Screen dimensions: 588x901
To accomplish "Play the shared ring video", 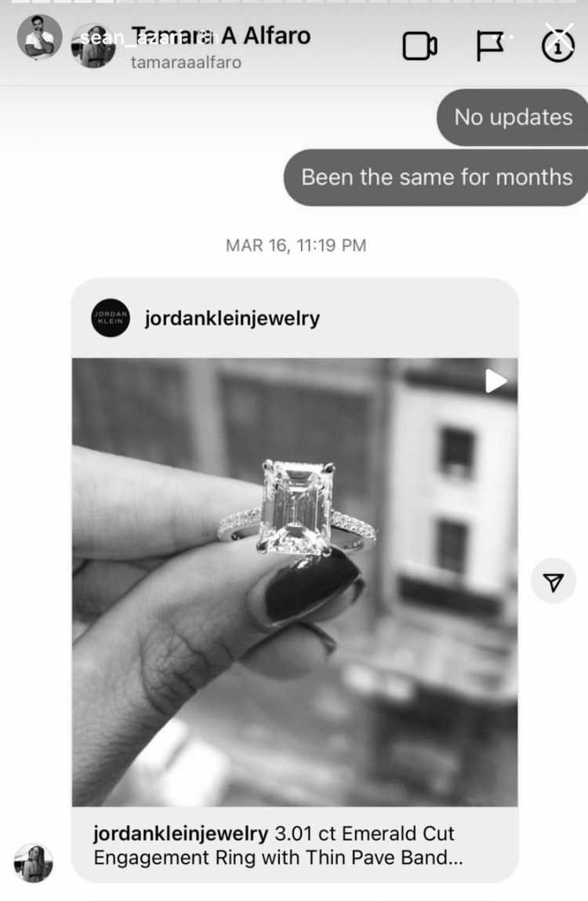I will pyautogui.click(x=495, y=381).
